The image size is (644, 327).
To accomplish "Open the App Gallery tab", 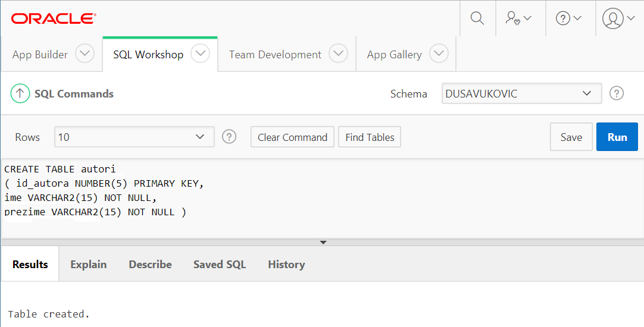I will [x=394, y=55].
